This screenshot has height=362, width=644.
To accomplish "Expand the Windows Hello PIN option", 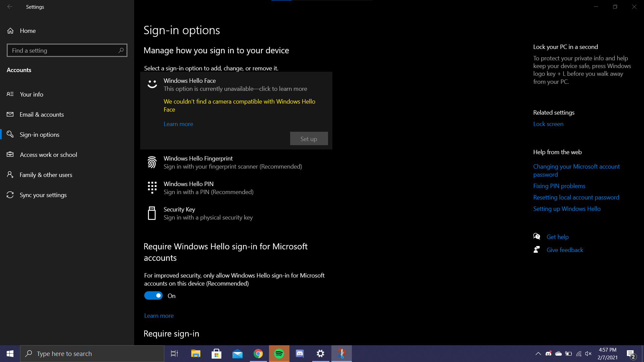I will (x=236, y=188).
